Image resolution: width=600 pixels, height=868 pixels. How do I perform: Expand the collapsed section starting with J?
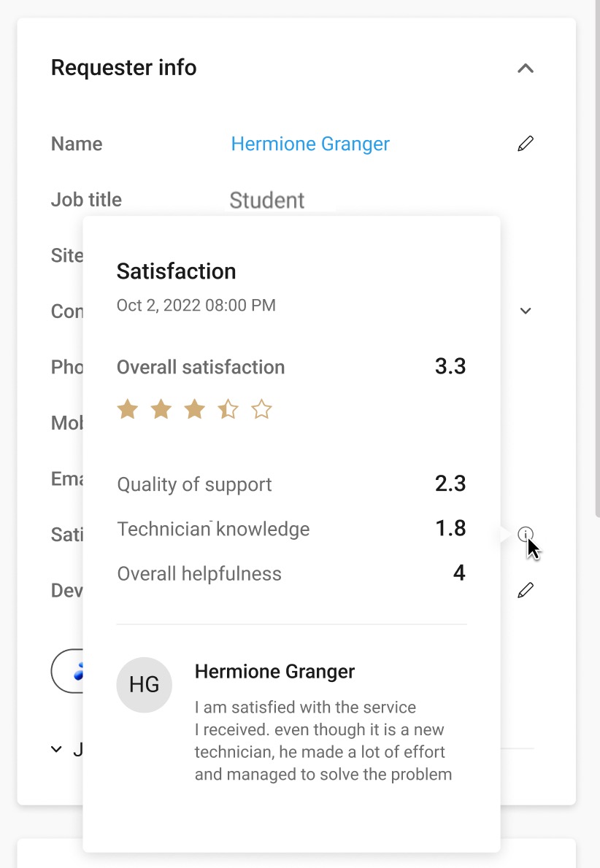point(56,750)
